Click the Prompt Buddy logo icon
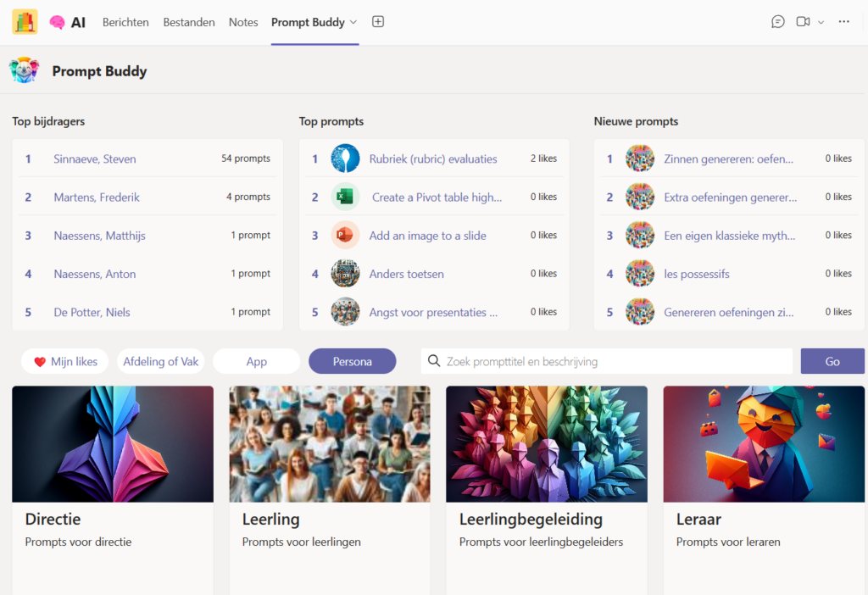This screenshot has height=595, width=868. (x=25, y=70)
